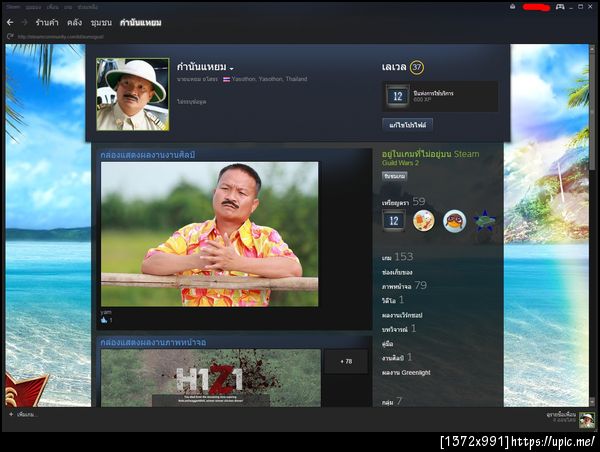This screenshot has height=452, width=600.
Task: Open the Greenlight items link
Action: tap(406, 372)
